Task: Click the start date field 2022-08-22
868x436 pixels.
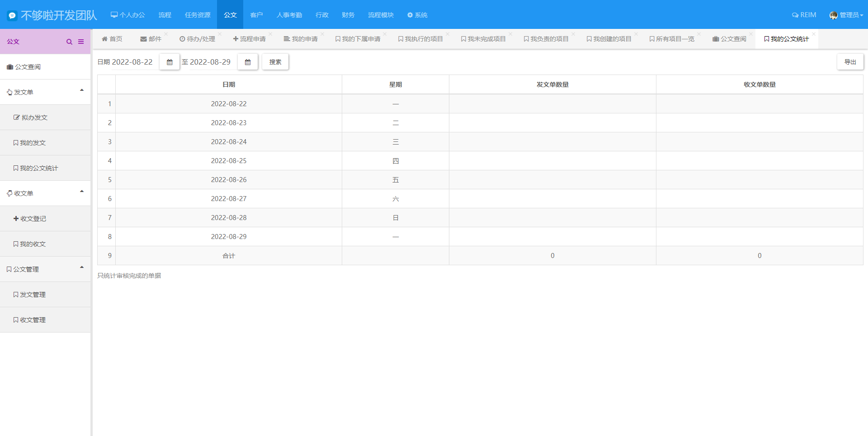Action: (x=134, y=62)
